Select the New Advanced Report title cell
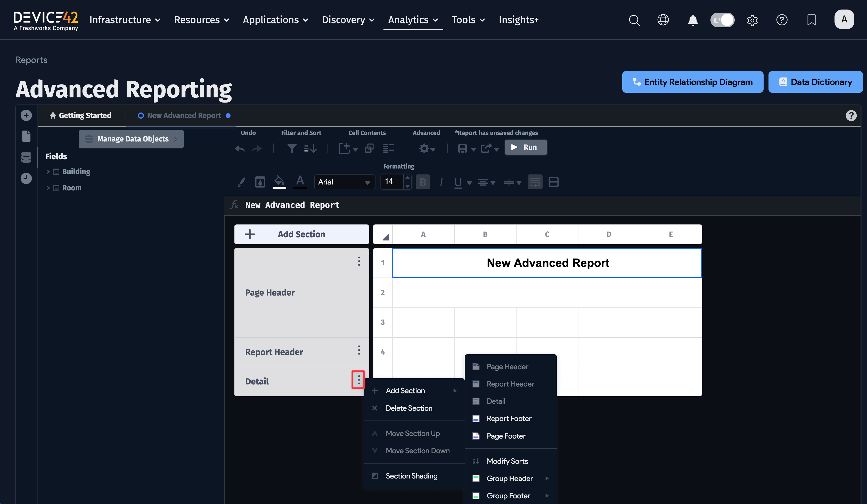Image resolution: width=867 pixels, height=504 pixels. click(547, 263)
